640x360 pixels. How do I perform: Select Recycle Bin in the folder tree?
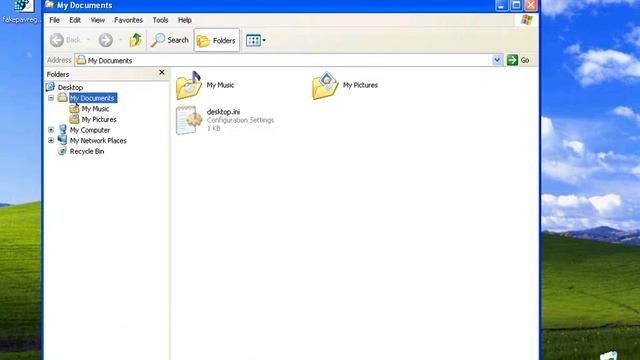[x=87, y=151]
